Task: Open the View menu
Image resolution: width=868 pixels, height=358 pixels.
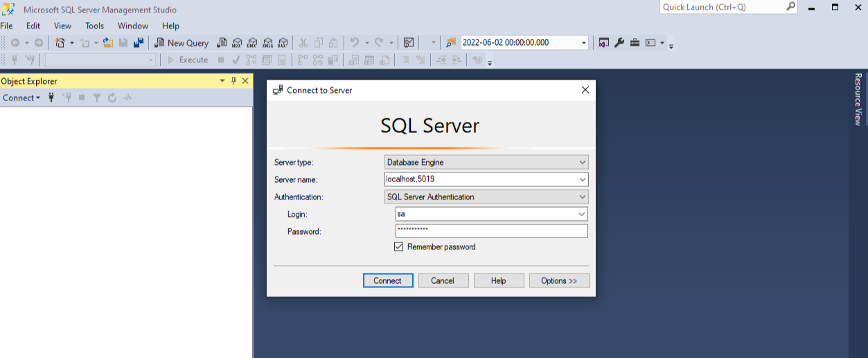Action: pyautogui.click(x=62, y=26)
